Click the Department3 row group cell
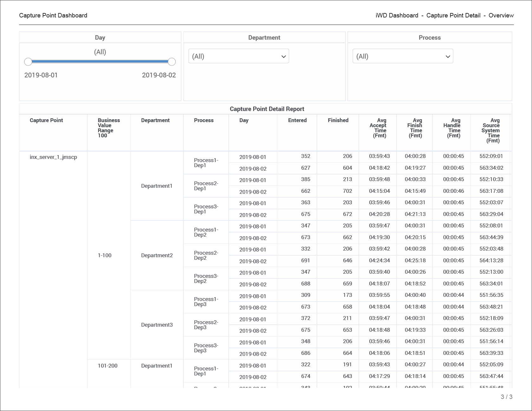Viewport: 532px width, 411px height. tap(157, 325)
